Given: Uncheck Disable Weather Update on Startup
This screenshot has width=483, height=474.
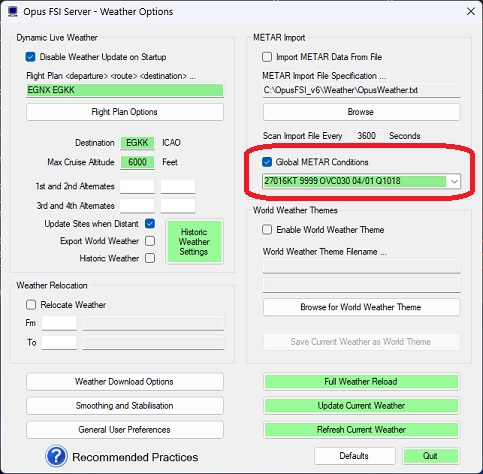Looking at the screenshot, I should click(30, 57).
